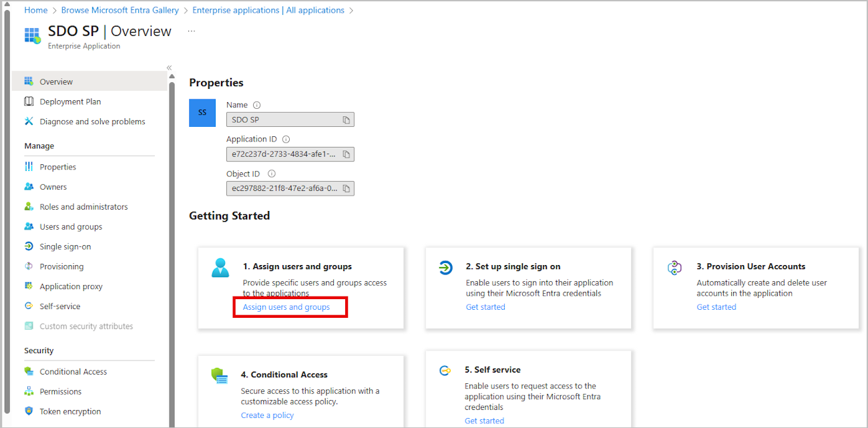
Task: Click the 1. Assign users and groups heading
Action: pos(297,266)
